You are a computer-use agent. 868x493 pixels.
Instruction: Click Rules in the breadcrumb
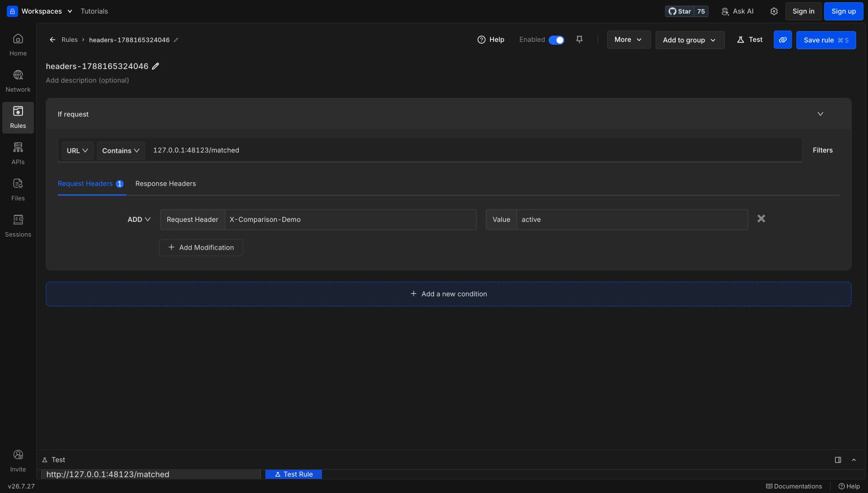[70, 40]
